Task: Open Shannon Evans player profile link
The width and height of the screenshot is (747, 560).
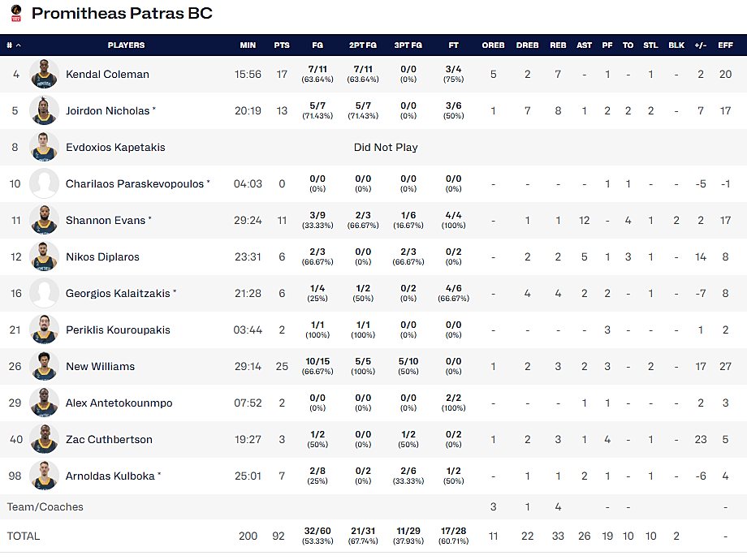Action: 106,221
